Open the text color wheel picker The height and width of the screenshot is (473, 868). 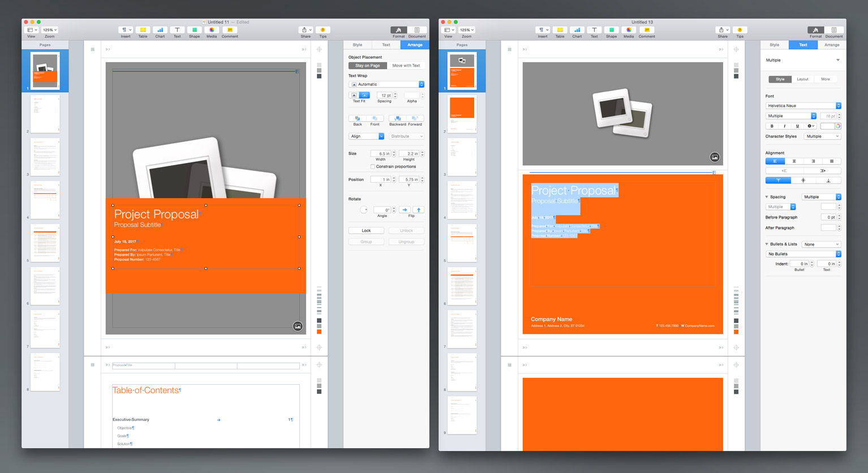838,126
